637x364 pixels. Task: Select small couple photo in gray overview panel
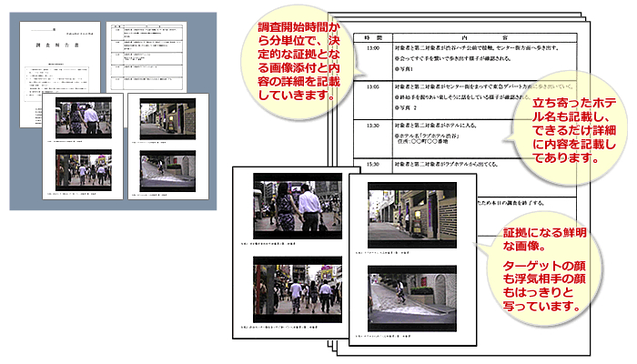pos(84,117)
